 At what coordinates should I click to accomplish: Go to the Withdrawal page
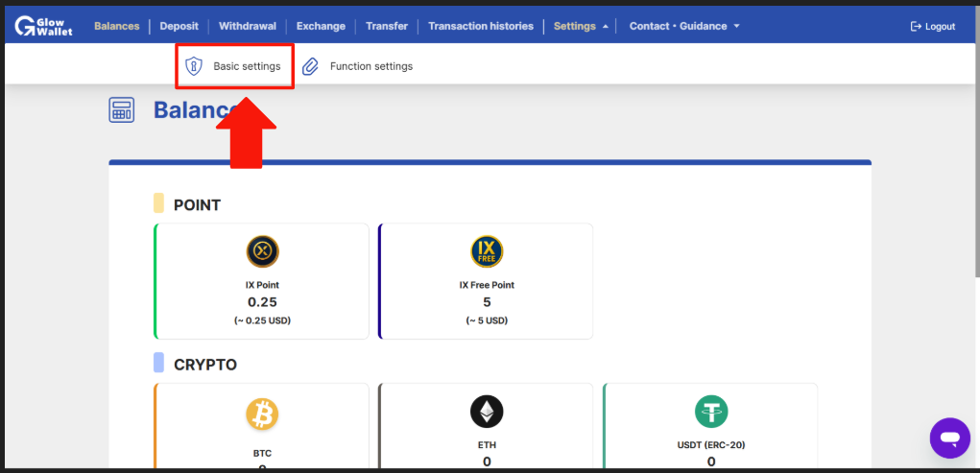(x=247, y=26)
